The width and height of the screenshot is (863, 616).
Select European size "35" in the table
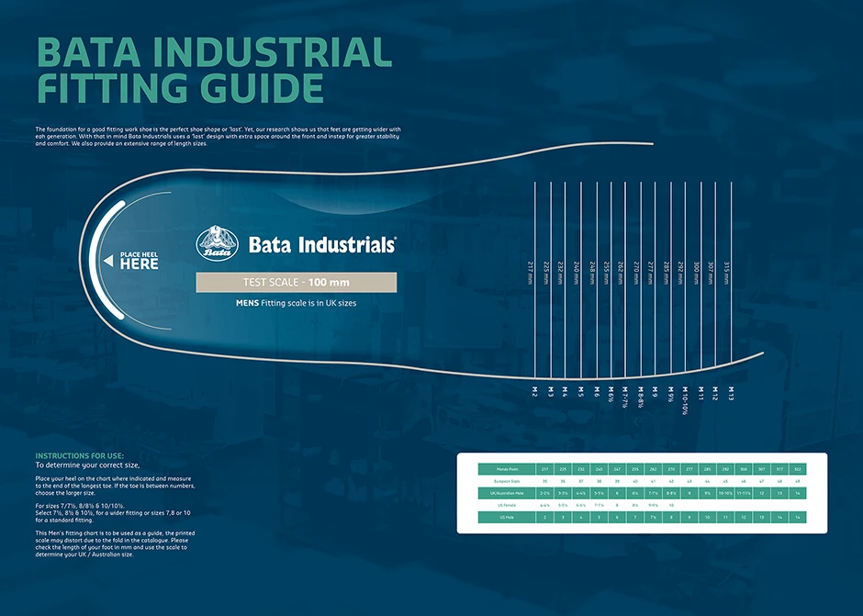pos(544,481)
